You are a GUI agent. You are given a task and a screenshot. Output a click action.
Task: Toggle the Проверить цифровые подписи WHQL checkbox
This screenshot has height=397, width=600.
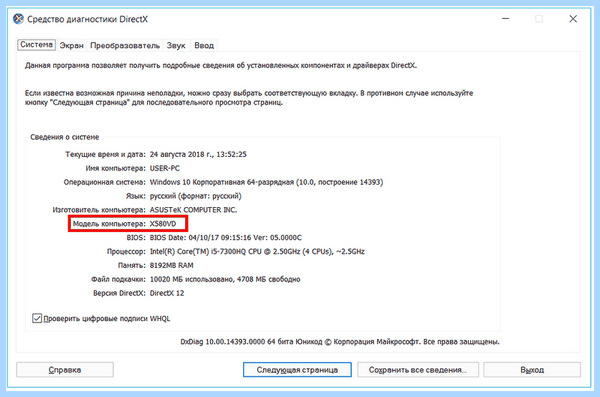(37, 318)
